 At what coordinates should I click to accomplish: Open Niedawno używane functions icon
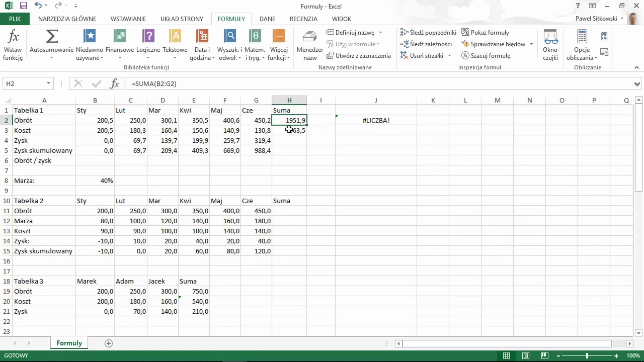90,37
